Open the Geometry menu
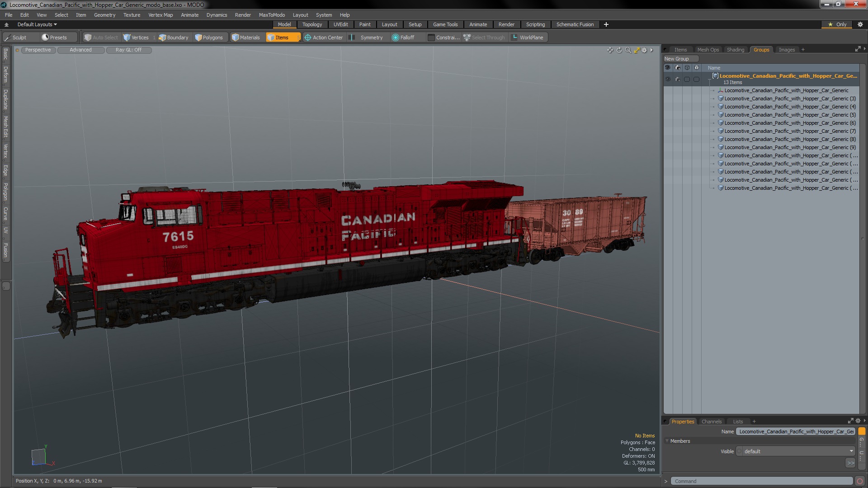868x488 pixels. click(x=104, y=15)
